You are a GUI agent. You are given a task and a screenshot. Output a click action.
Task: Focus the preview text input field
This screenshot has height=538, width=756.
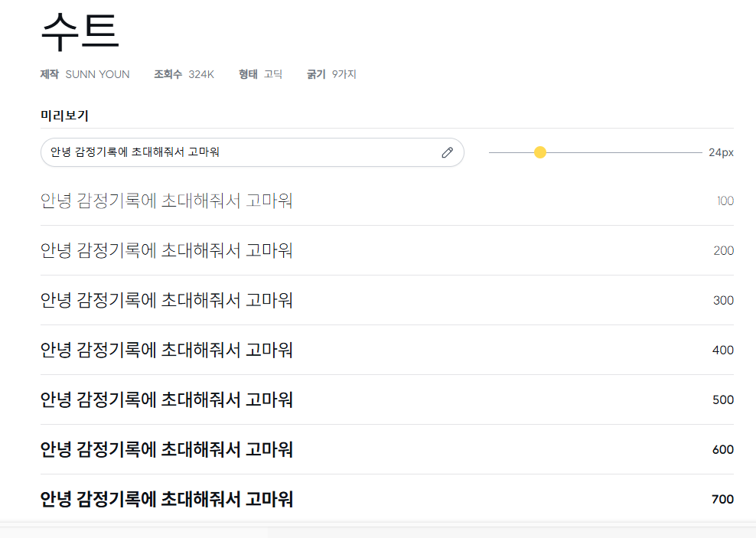pos(253,152)
